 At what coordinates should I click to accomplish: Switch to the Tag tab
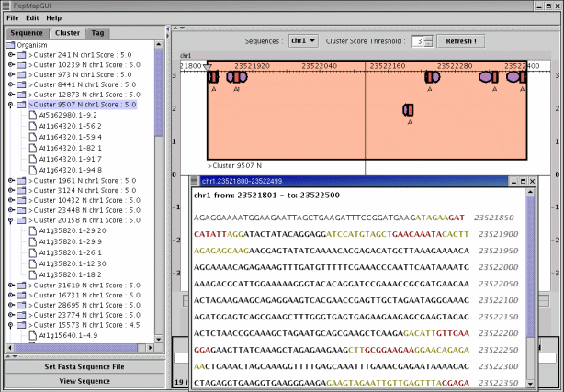click(x=97, y=33)
